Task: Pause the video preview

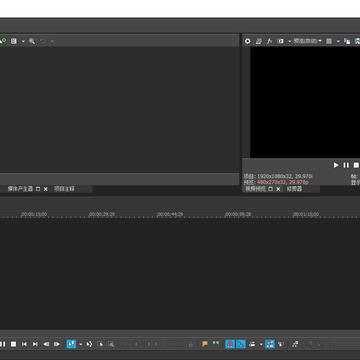Action: click(346, 165)
